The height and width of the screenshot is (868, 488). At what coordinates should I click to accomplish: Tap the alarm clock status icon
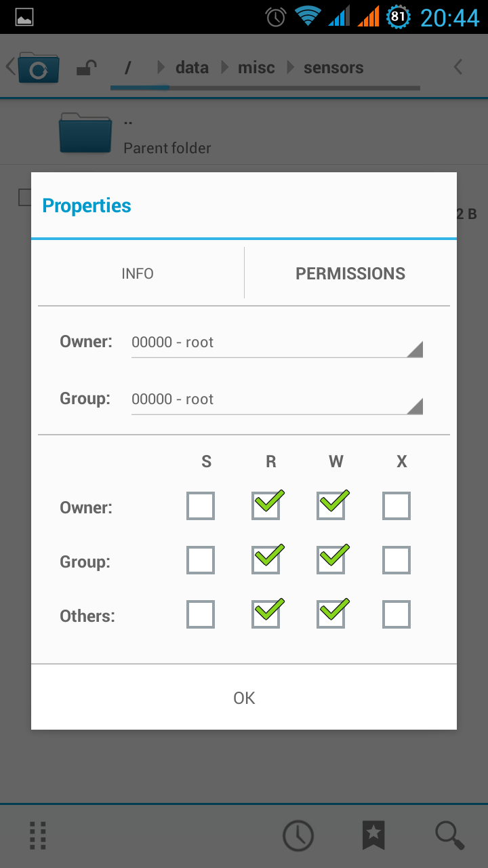tap(276, 16)
